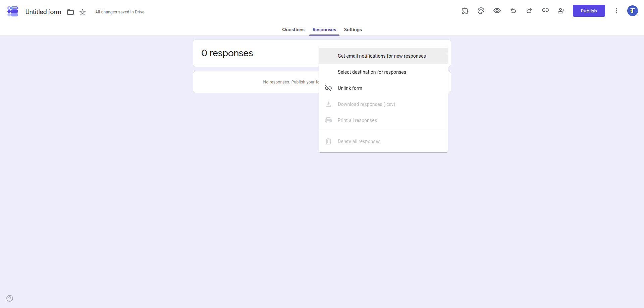Preview the form with the eye icon
Viewport: 644px width, 308px height.
[497, 11]
